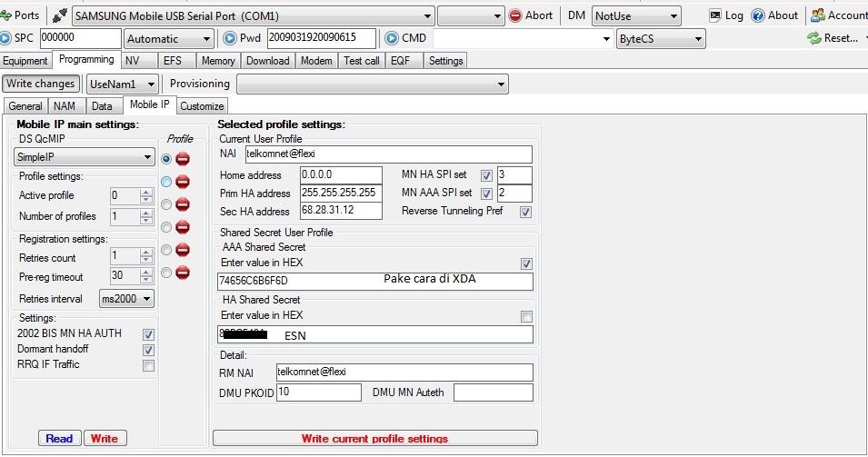Click the NAI text input field

(388, 154)
